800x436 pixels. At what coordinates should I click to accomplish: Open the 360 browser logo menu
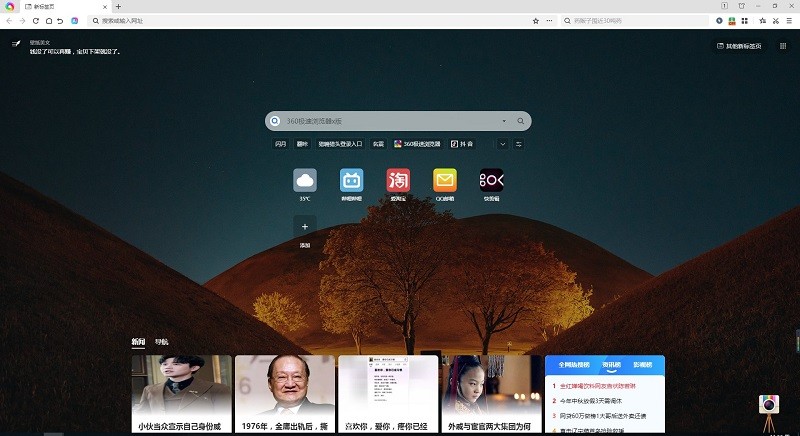pos(10,7)
